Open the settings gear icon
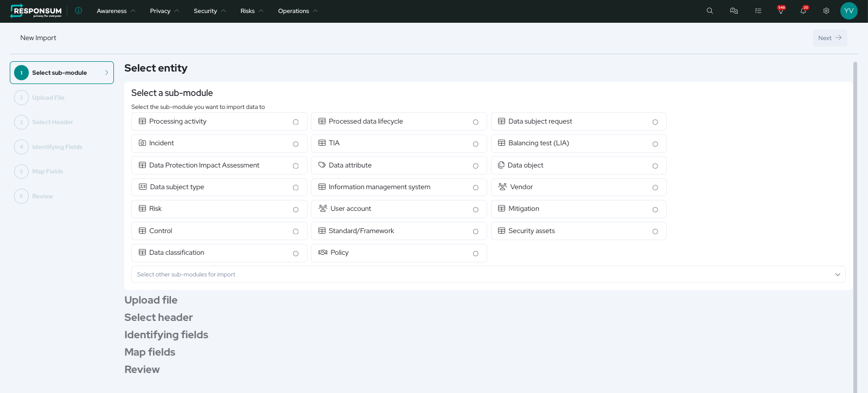Viewport: 868px width, 393px height. 826,11
